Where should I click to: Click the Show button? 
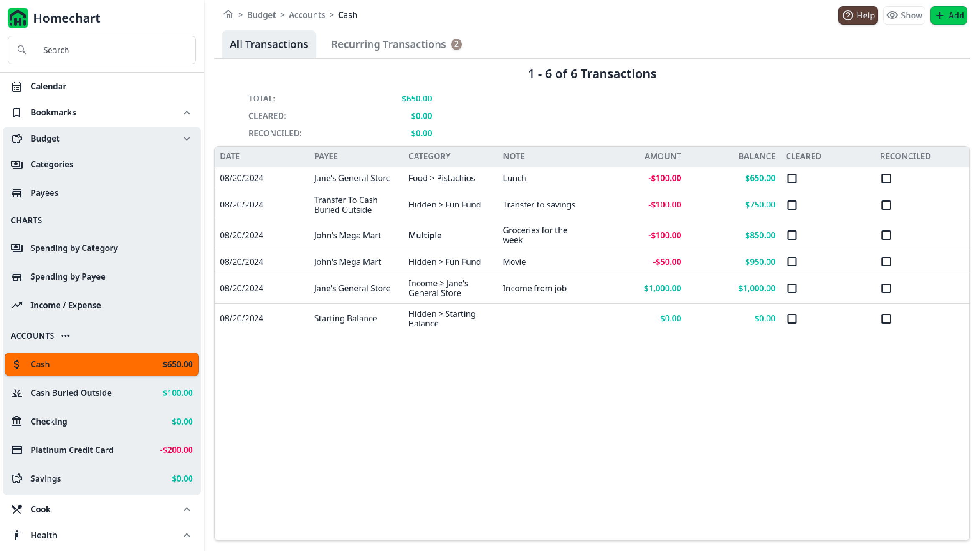[x=904, y=15]
